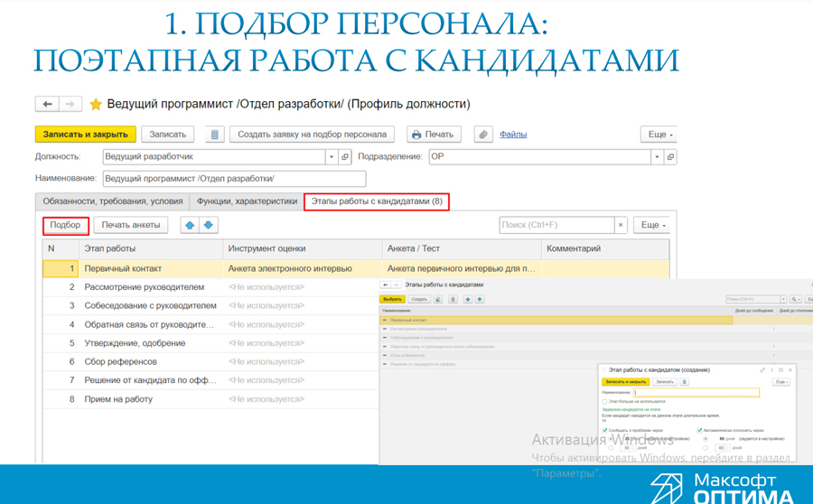Screen dimensions: 813x504
Task: Toggle favorite star beside Ведущий программист title
Action: coord(96,104)
